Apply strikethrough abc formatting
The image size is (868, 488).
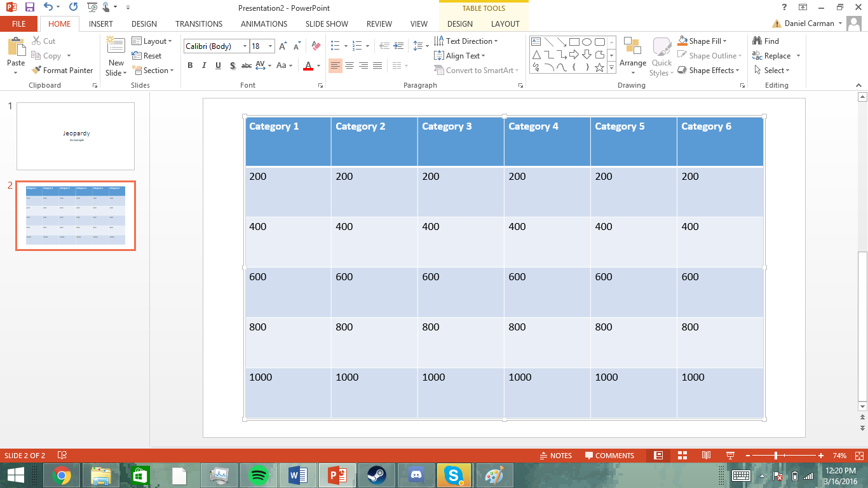[247, 65]
